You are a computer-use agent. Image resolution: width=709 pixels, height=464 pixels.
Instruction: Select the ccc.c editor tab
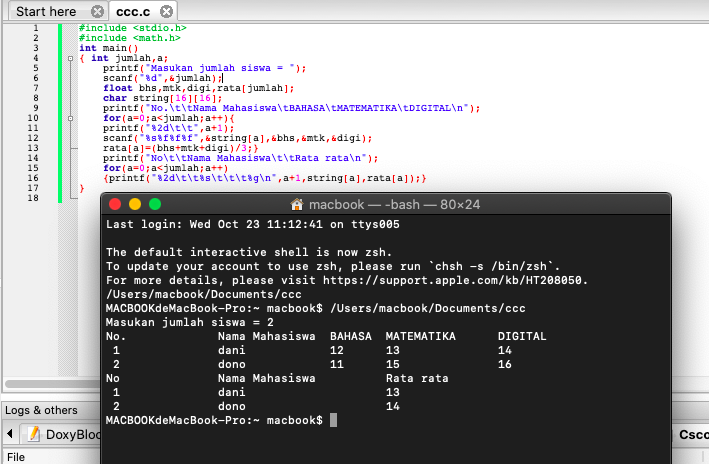pyautogui.click(x=133, y=11)
